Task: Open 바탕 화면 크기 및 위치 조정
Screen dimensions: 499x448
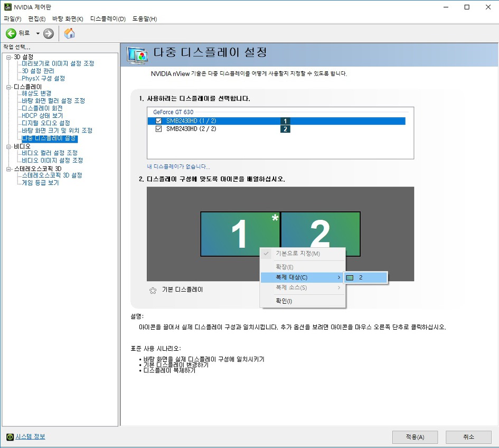Action: point(57,130)
